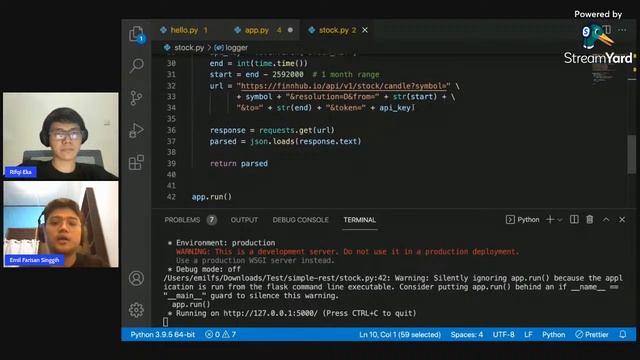The height and width of the screenshot is (360, 640).
Task: Open the Accounts menu icon
Action: coord(136,278)
